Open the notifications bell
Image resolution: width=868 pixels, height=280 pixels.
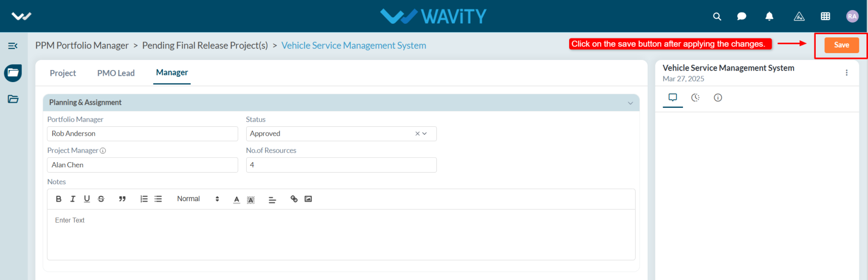769,16
